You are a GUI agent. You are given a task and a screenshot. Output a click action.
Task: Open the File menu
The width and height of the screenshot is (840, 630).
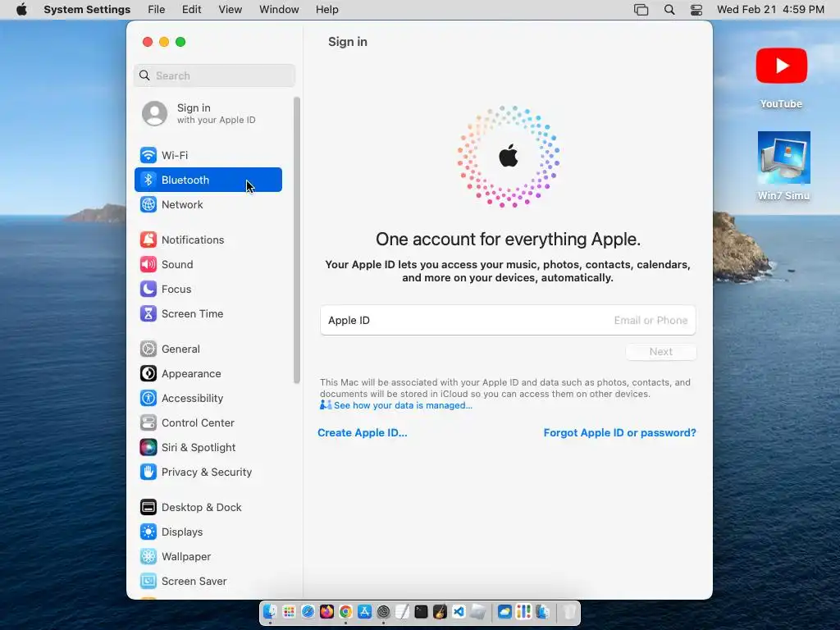tap(157, 10)
